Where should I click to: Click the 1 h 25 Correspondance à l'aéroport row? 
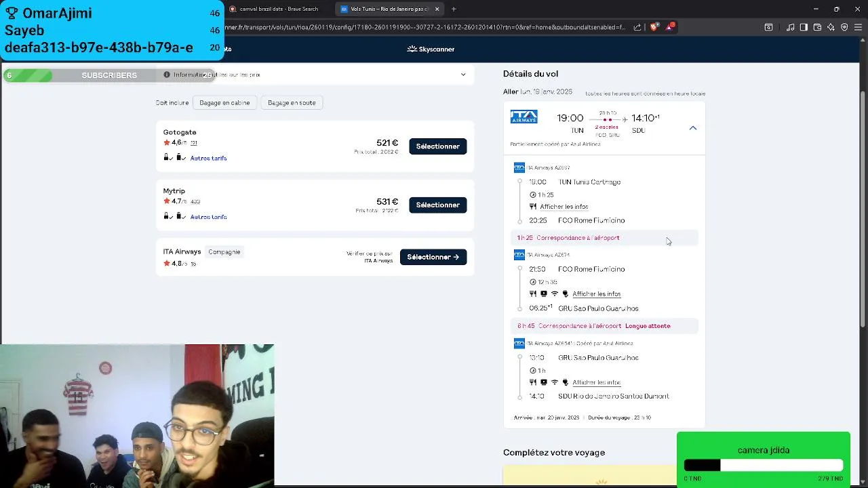(604, 238)
